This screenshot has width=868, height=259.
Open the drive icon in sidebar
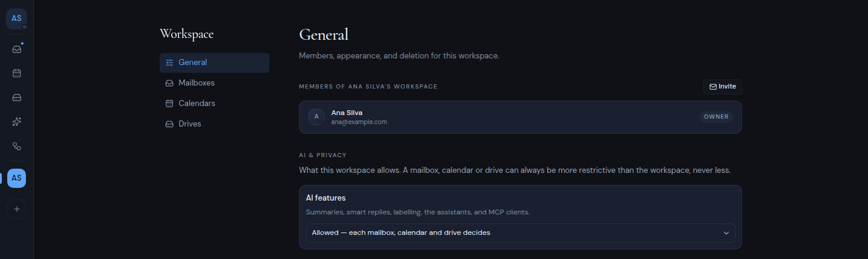[x=17, y=98]
